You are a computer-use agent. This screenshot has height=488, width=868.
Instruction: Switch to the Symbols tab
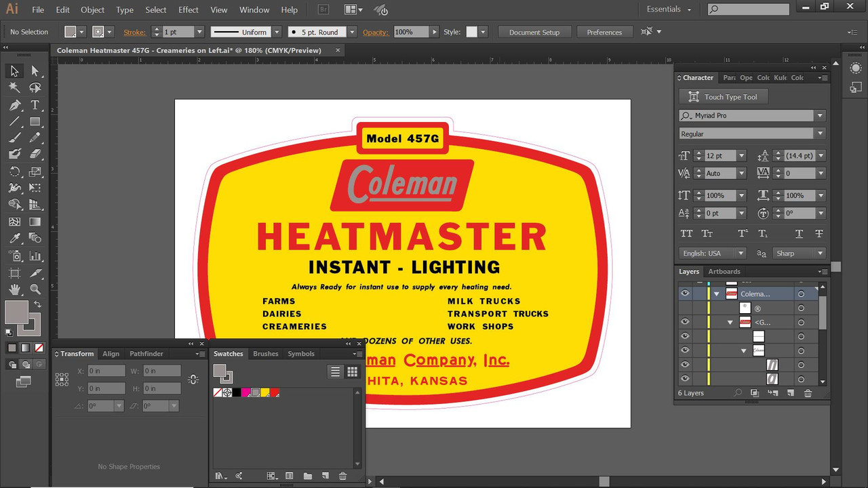301,354
